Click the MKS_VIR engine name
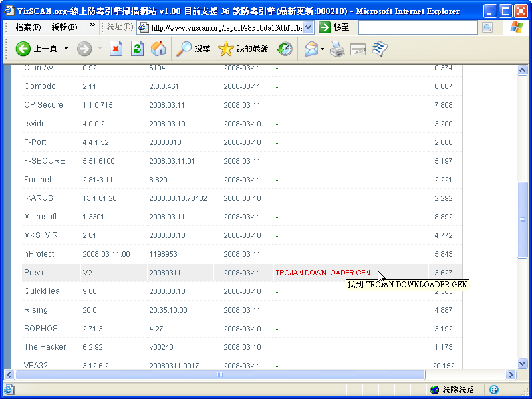This screenshot has width=532, height=399. [x=41, y=235]
